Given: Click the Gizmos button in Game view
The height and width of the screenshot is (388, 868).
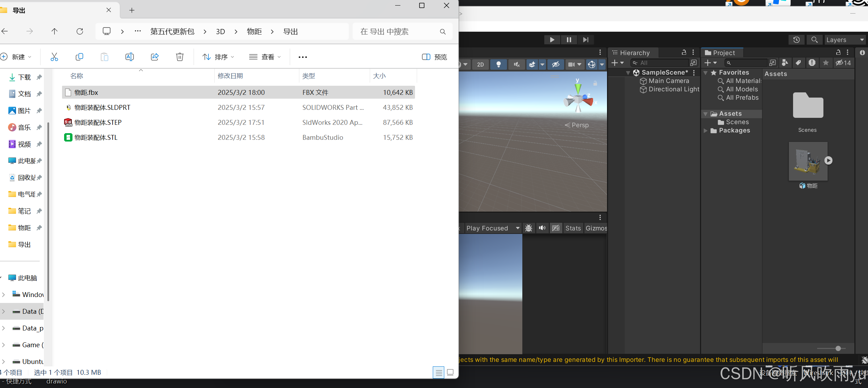Looking at the screenshot, I should point(596,228).
